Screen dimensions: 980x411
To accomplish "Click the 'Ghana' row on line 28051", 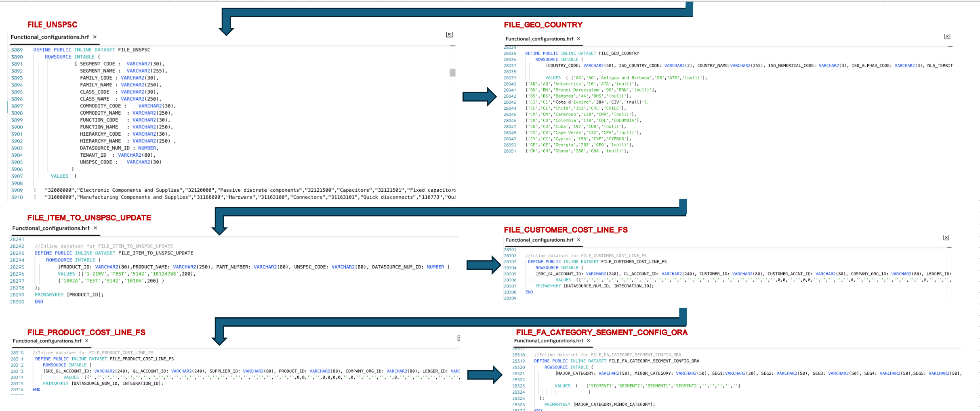I will click(x=577, y=151).
